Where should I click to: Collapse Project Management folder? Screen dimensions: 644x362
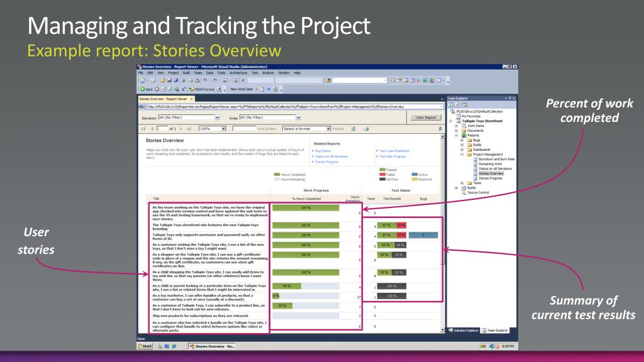(462, 155)
